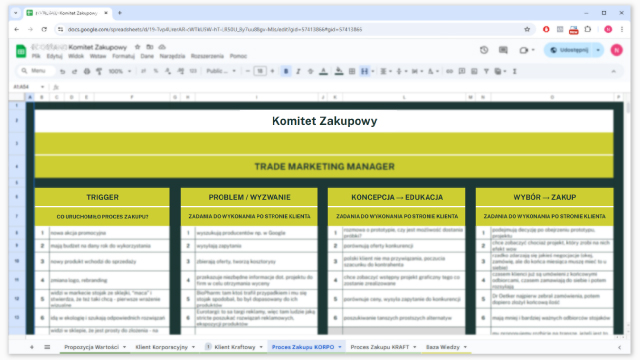This screenshot has width=640, height=360.
Task: Toggle strikethrough formatting
Action: pos(310,71)
